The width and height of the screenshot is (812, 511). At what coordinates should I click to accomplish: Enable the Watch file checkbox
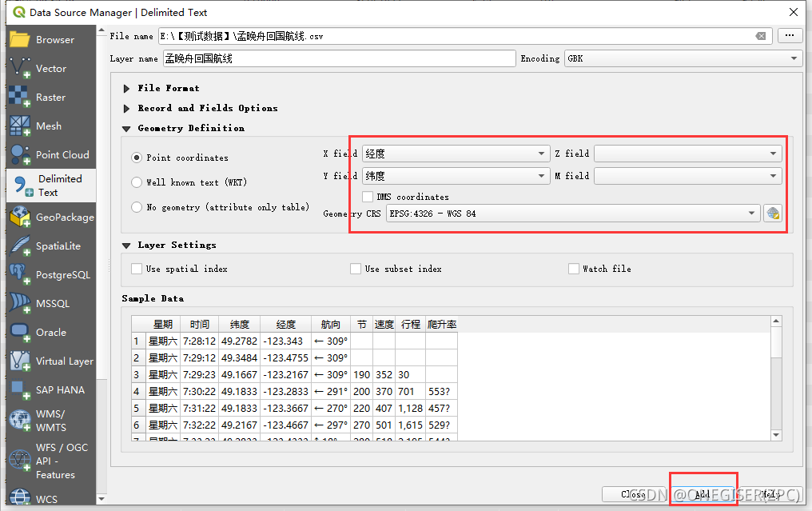pos(574,269)
